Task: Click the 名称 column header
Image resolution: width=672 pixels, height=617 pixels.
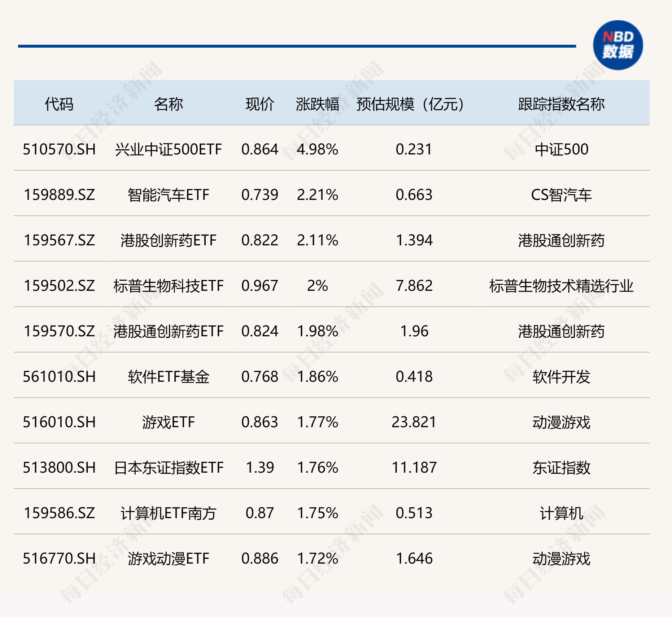Action: [169, 104]
